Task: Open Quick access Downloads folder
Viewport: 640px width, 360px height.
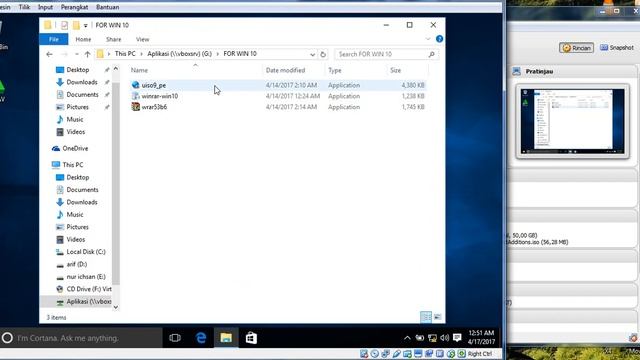Action: click(x=82, y=82)
